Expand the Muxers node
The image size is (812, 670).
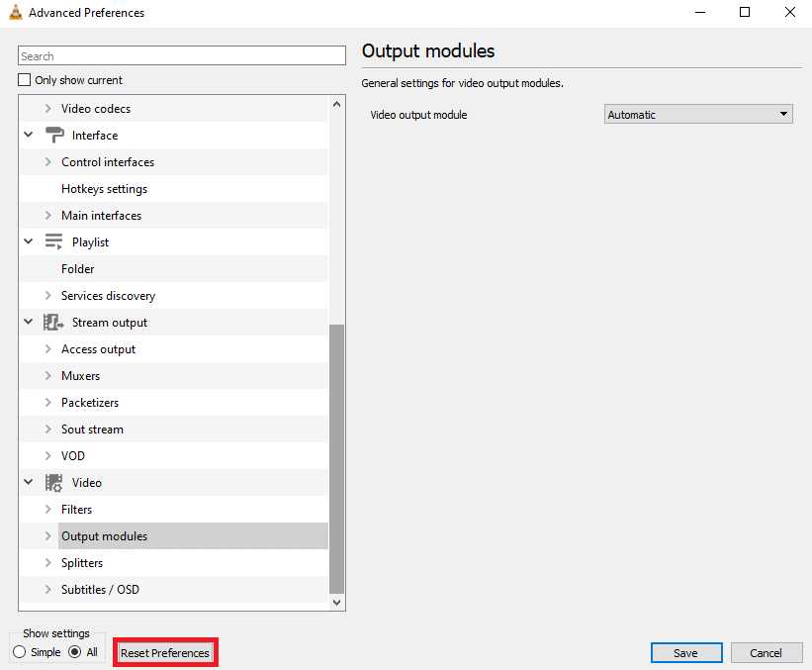coord(48,376)
